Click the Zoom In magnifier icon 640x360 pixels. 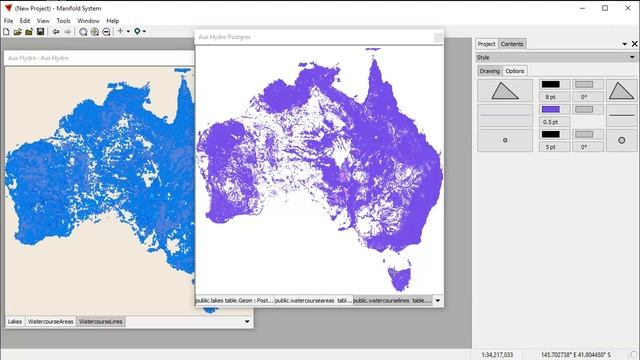tap(95, 31)
